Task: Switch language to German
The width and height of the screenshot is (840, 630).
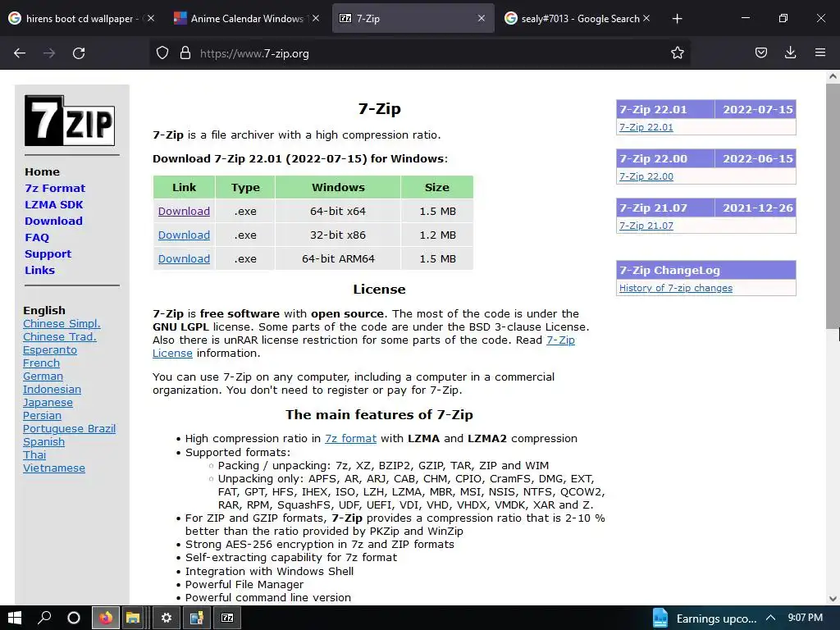Action: pyautogui.click(x=43, y=376)
